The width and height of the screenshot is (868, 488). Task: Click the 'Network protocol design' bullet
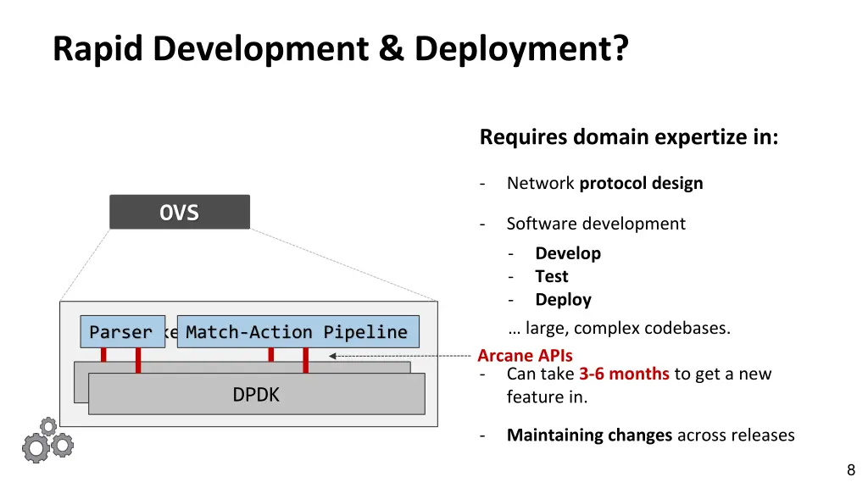604,183
